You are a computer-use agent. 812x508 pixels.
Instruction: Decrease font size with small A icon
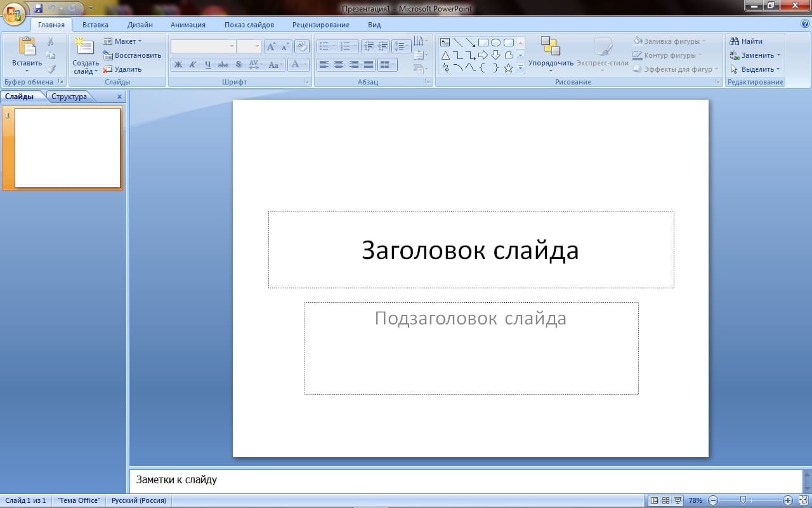(284, 46)
